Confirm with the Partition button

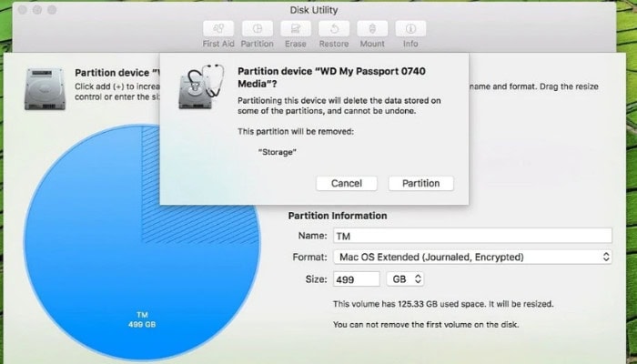click(420, 183)
